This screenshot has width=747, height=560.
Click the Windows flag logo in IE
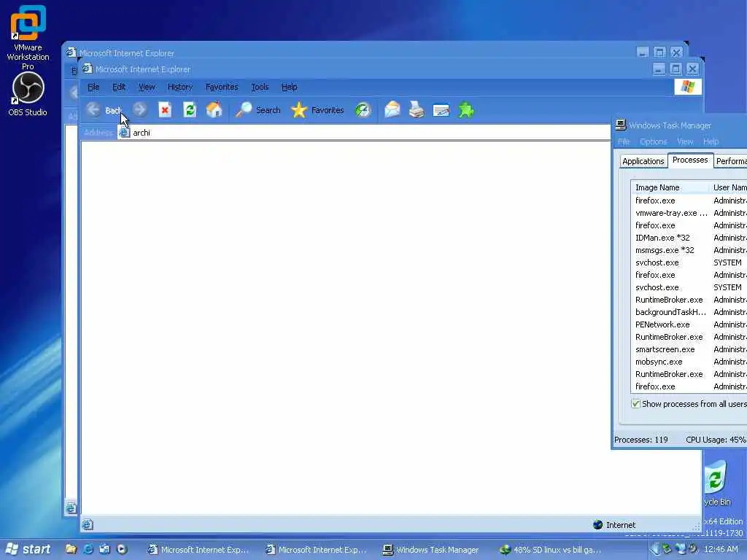688,87
